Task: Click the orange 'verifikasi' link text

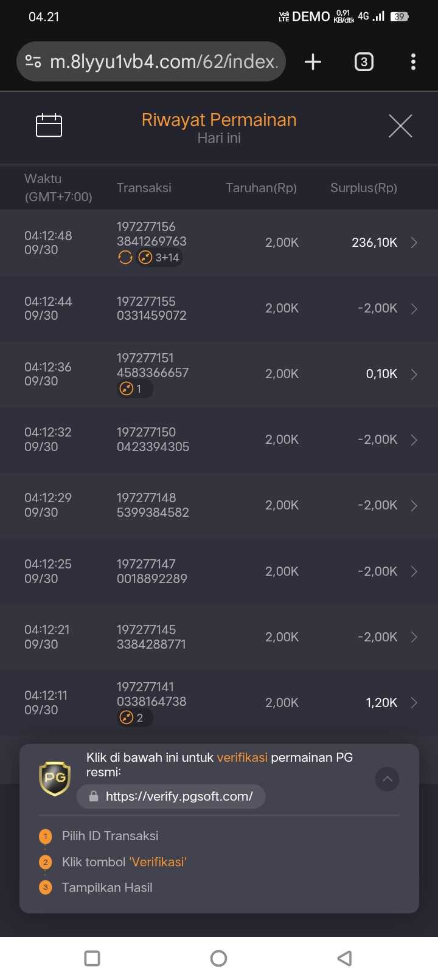Action: pyautogui.click(x=242, y=757)
